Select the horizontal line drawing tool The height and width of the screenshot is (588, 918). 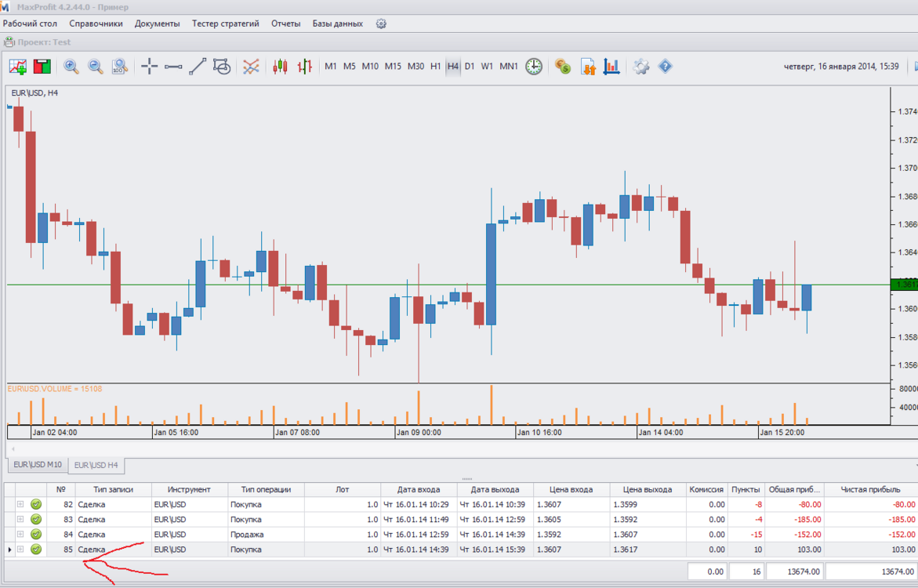click(x=173, y=67)
